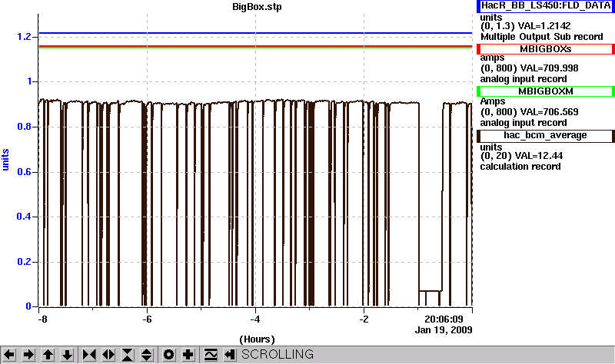Click the (Hours) x-axis label
The height and width of the screenshot is (364, 615).
coord(257,339)
